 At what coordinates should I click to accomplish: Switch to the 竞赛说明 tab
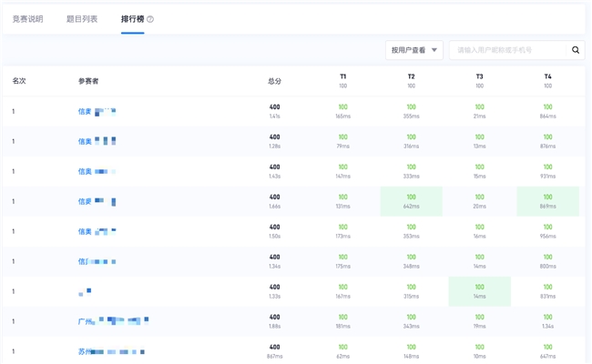(27, 19)
